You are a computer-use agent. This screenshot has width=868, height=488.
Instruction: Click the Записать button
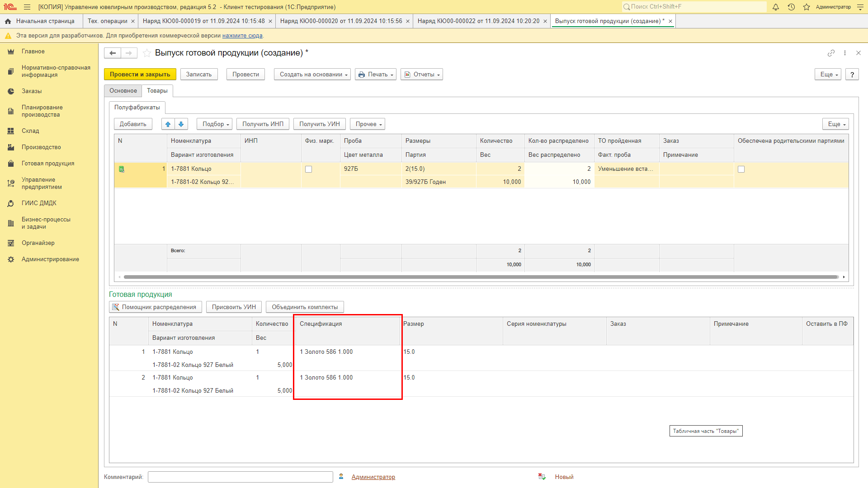(x=199, y=75)
